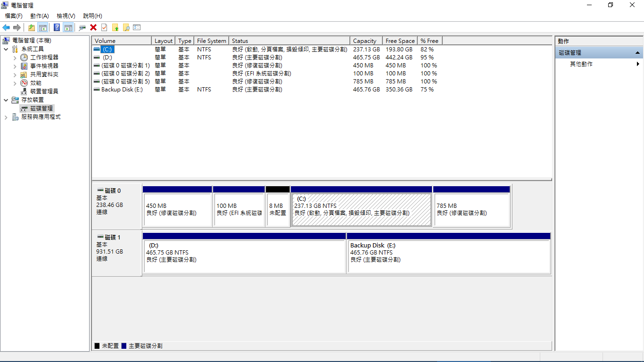
Task: Sort by the Free Space column header
Action: pos(400,41)
